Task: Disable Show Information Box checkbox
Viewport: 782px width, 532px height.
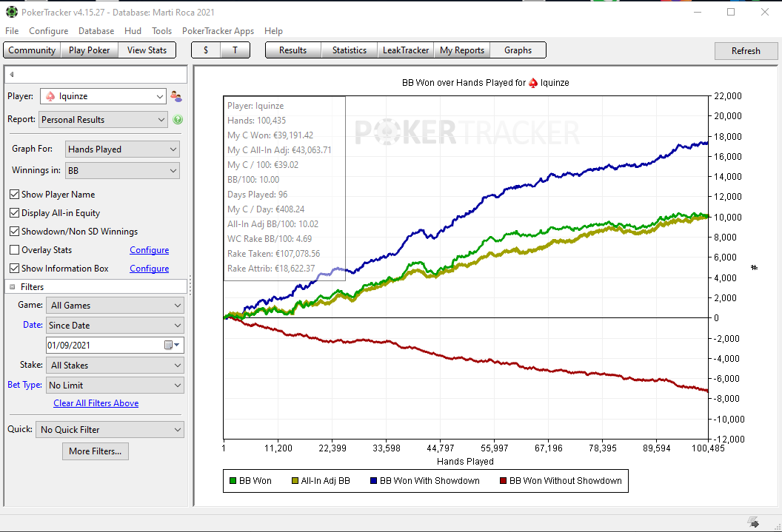Action: (x=15, y=268)
